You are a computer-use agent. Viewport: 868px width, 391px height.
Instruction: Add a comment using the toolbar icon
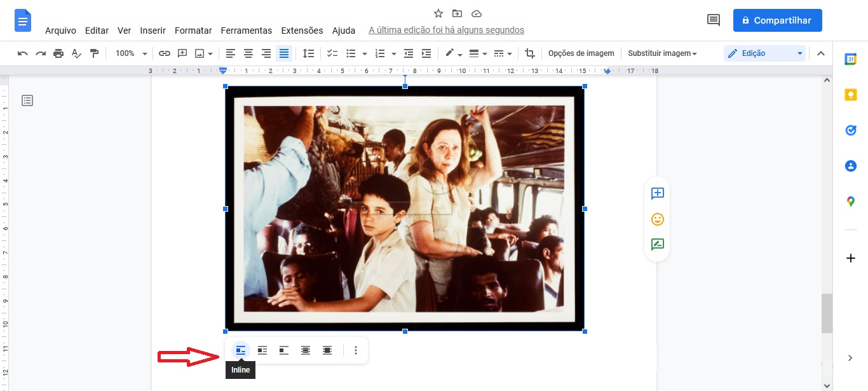pyautogui.click(x=182, y=53)
